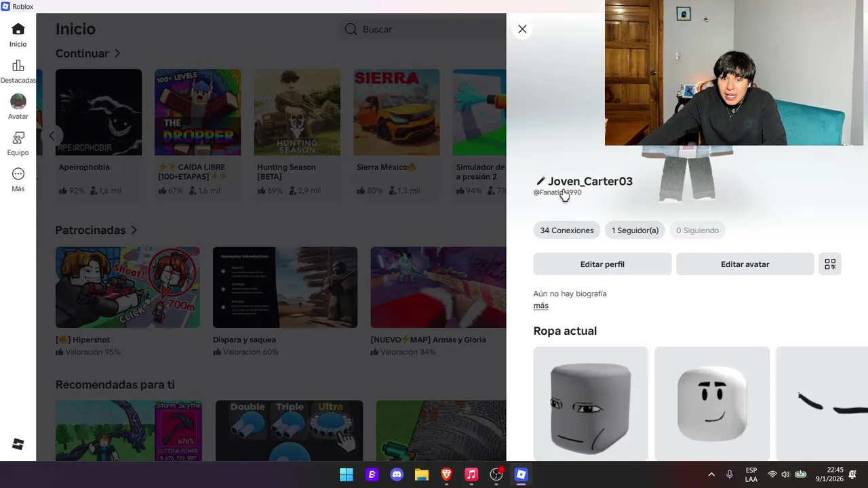Open Wi-Fi network tray icon

pos(772,474)
